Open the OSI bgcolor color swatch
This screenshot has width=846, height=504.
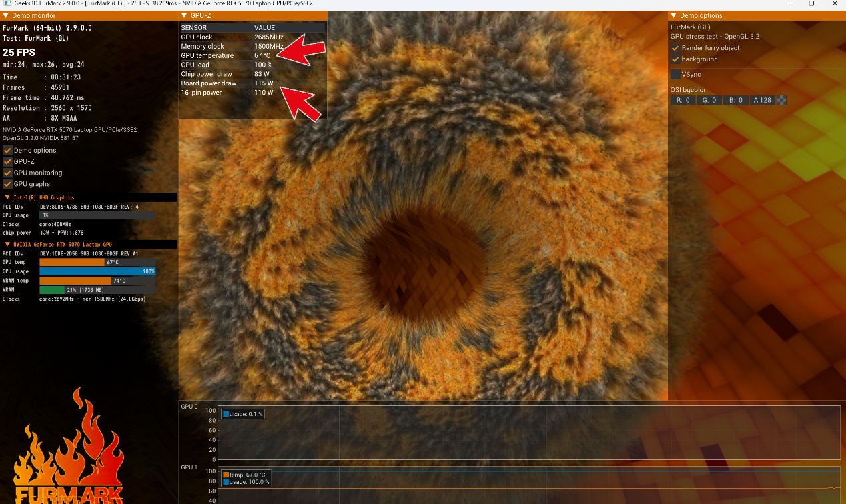[781, 100]
